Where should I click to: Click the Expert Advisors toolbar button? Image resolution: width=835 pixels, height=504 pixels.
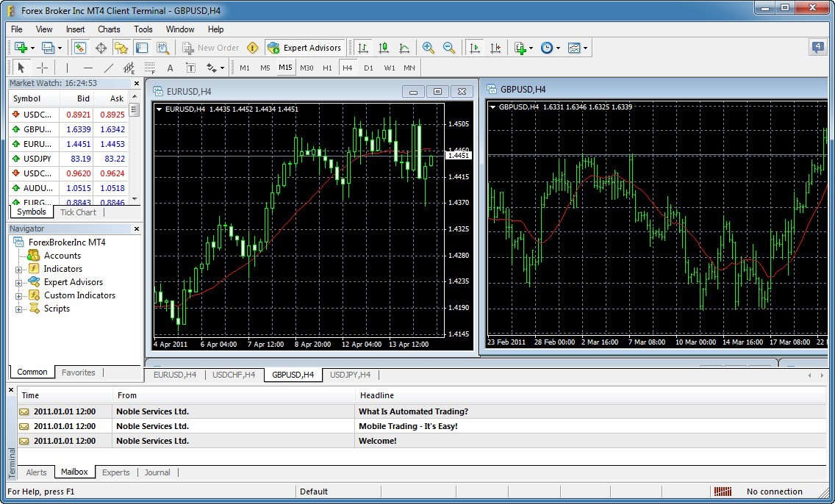coord(305,48)
